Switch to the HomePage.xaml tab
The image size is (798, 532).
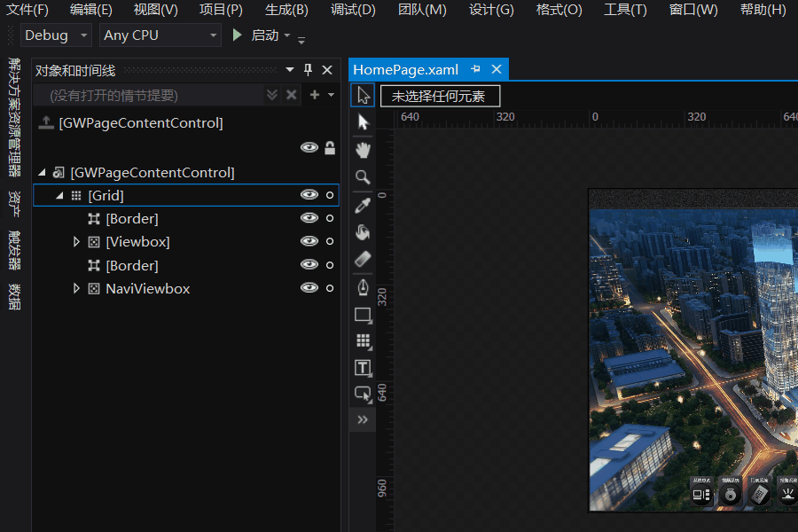coord(405,69)
